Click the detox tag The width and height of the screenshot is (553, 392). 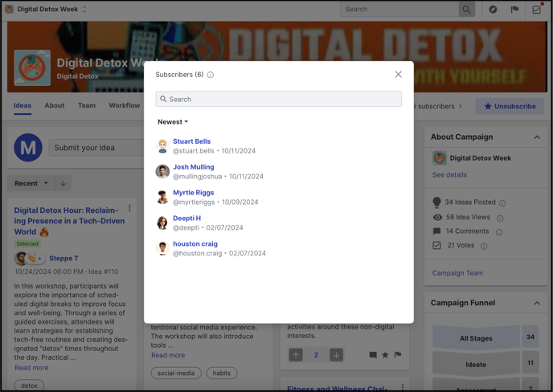[x=29, y=386]
